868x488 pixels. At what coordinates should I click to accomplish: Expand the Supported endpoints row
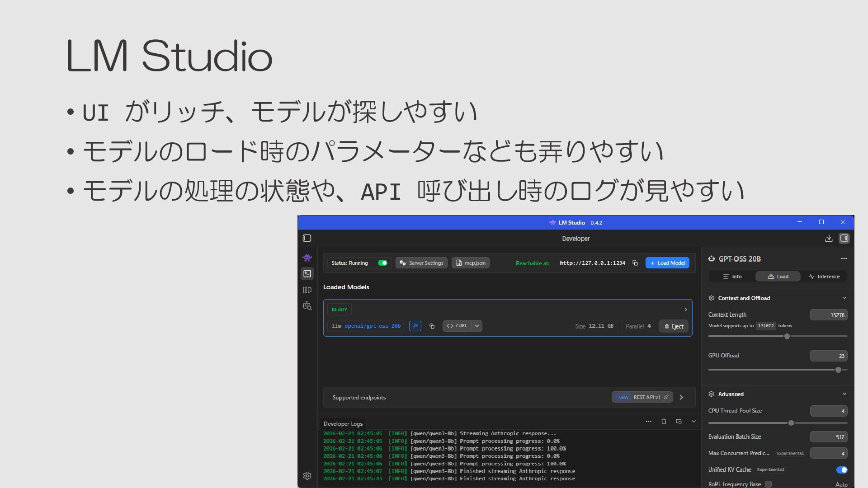click(x=681, y=398)
